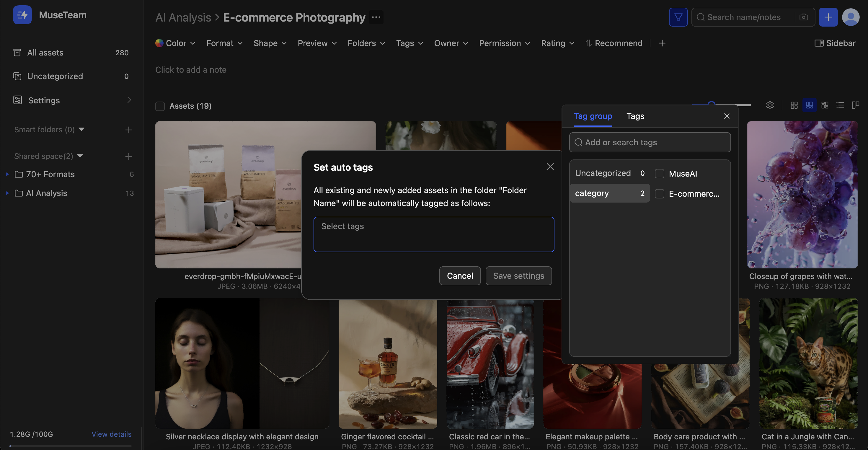Viewport: 868px width, 450px height.
Task: Open the folder more options ellipsis
Action: point(376,17)
